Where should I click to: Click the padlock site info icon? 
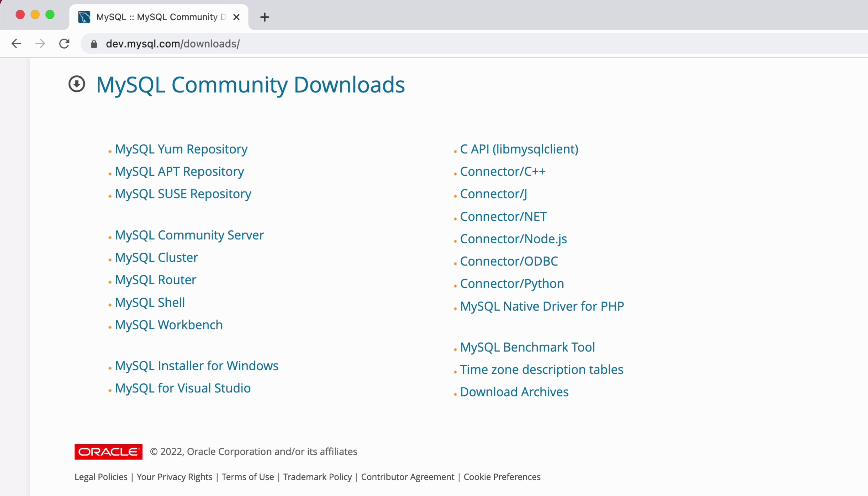click(x=94, y=44)
